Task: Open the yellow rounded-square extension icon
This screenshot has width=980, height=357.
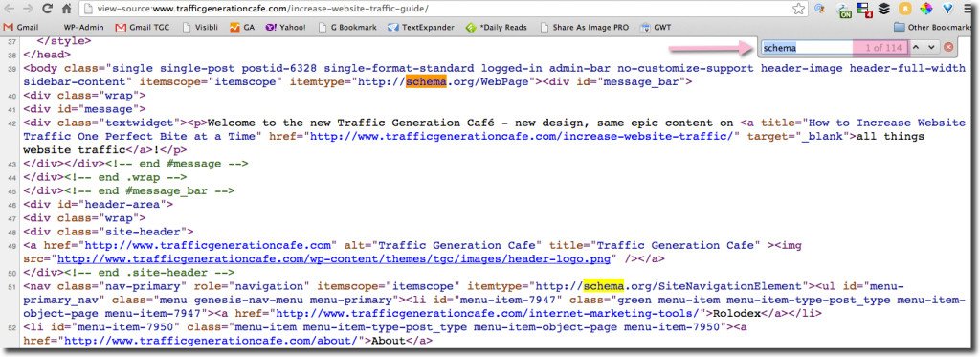Action: [904, 9]
